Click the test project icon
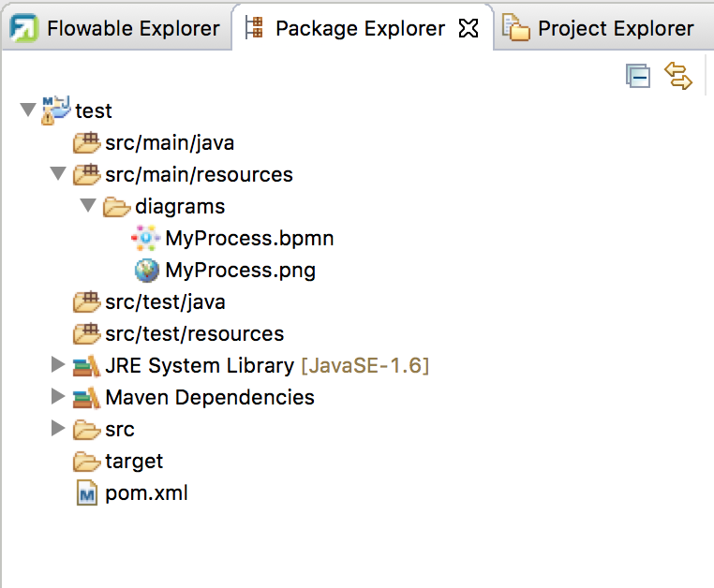 (x=54, y=110)
